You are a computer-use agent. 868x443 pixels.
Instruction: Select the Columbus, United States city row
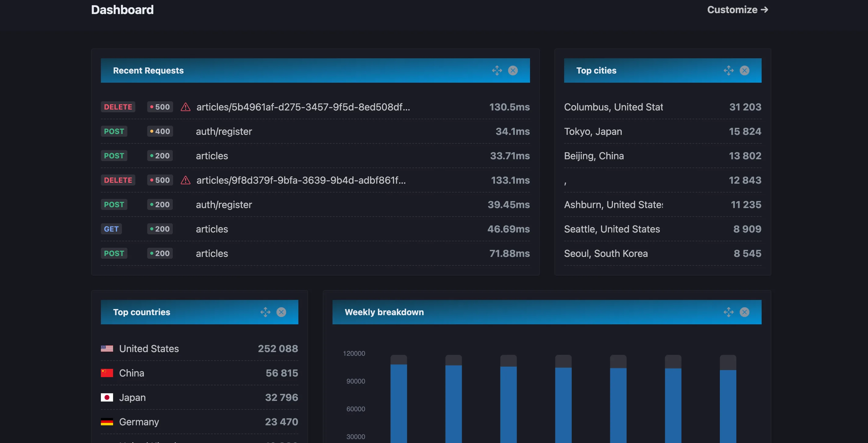coord(663,107)
